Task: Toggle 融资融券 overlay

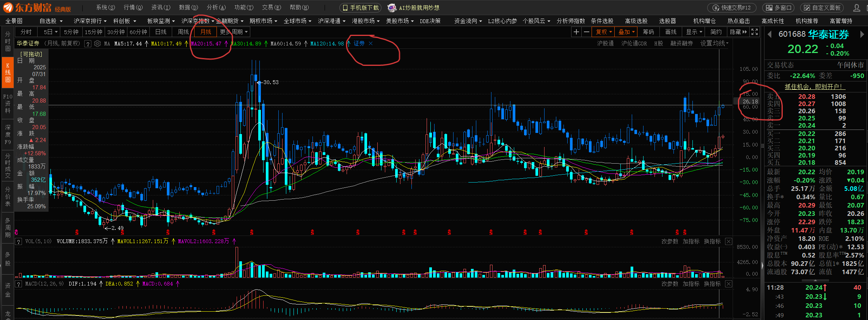Action: point(681,44)
